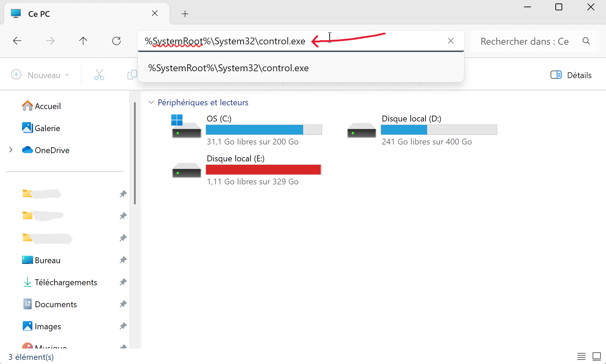Click the '3 élément(s)' status text
This screenshot has width=606, height=364.
tap(31, 357)
